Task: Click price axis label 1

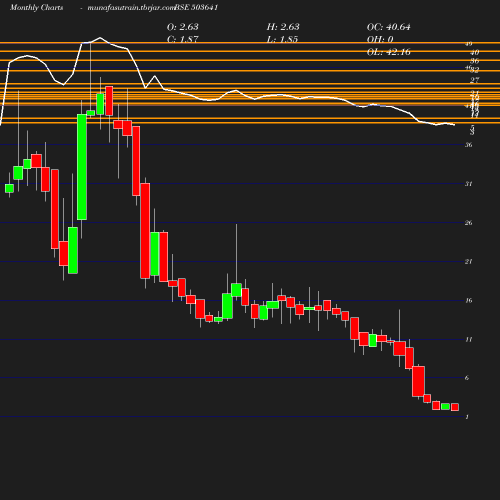Action: [467, 417]
